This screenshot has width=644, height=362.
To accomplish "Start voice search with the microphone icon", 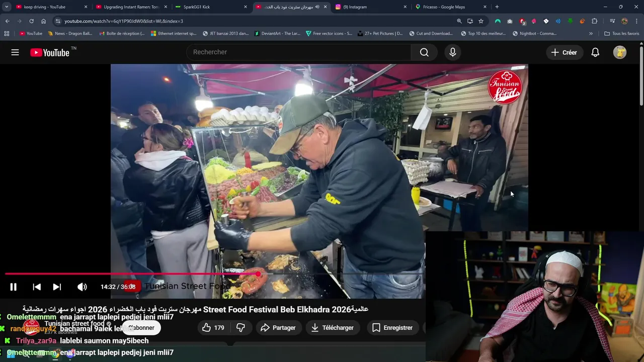I will (x=453, y=52).
